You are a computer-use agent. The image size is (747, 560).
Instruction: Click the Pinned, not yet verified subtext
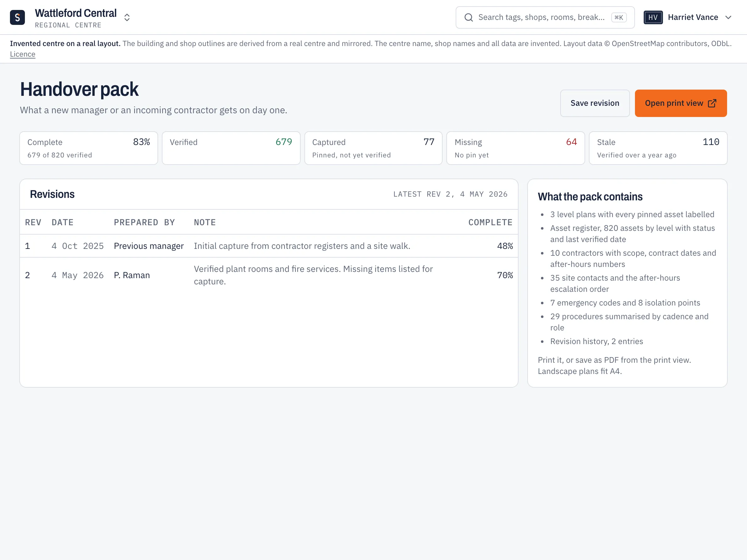coord(351,155)
